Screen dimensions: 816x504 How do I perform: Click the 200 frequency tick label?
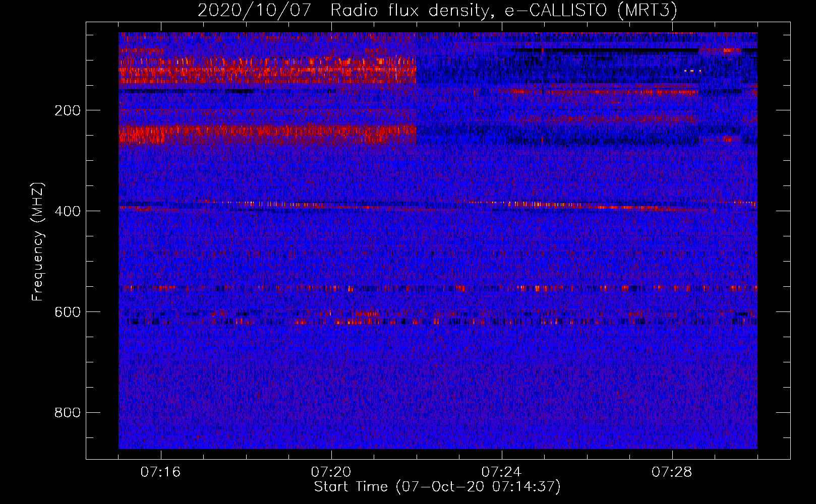pyautogui.click(x=68, y=110)
